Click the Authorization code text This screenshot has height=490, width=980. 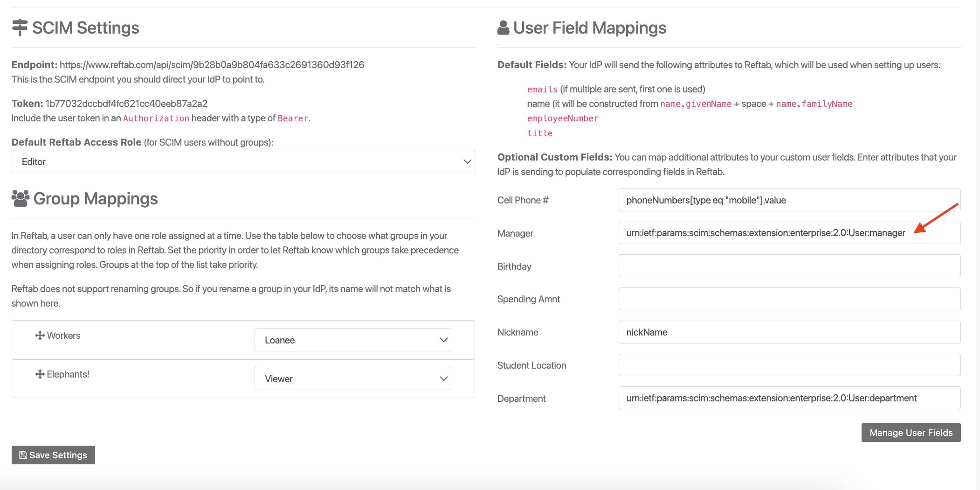coord(156,119)
